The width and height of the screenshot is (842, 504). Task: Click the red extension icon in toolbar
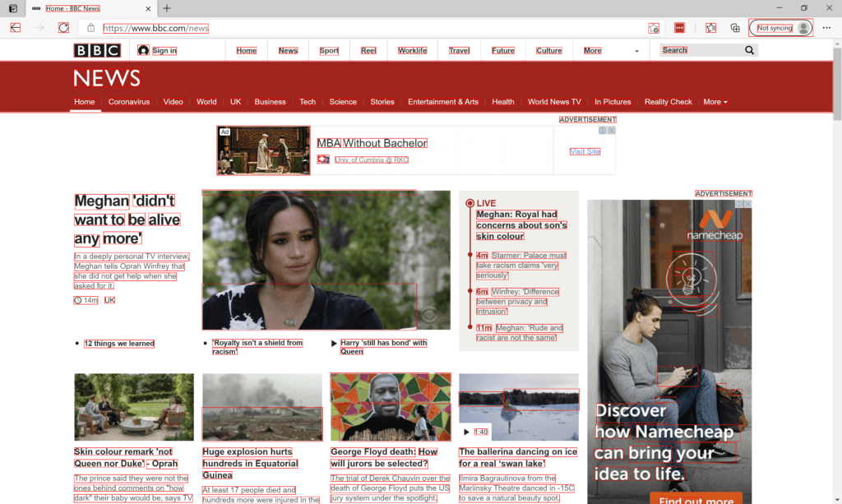tap(679, 28)
